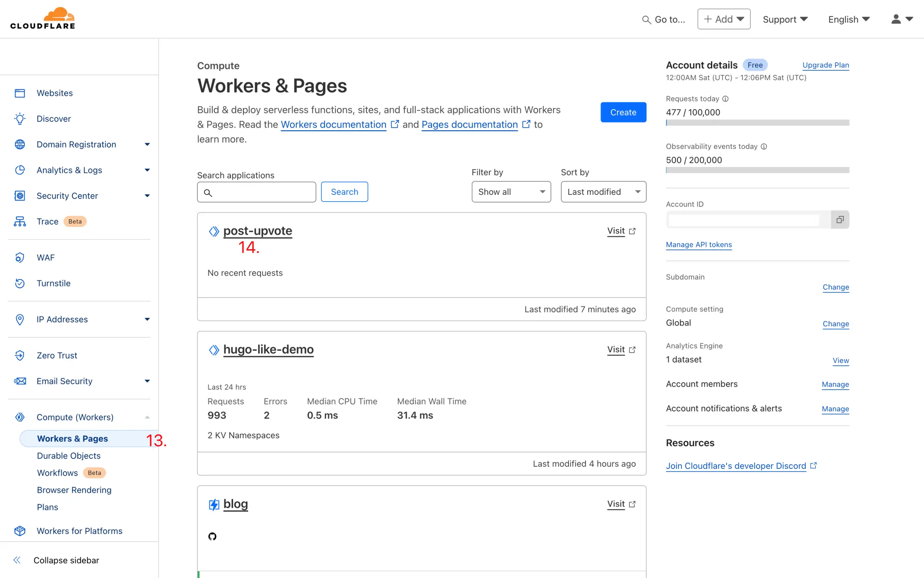This screenshot has width=924, height=578.
Task: Click the Observability events info icon
Action: (764, 146)
